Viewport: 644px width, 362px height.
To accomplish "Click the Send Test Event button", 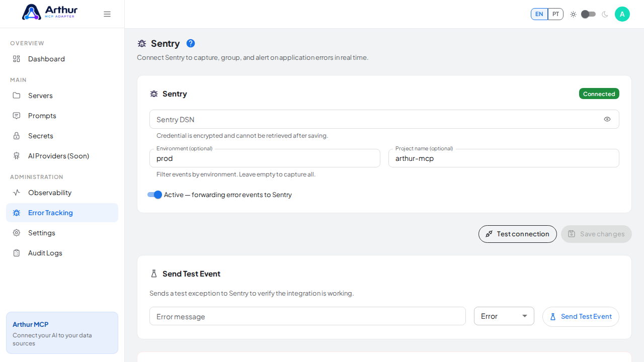I will 581,317.
